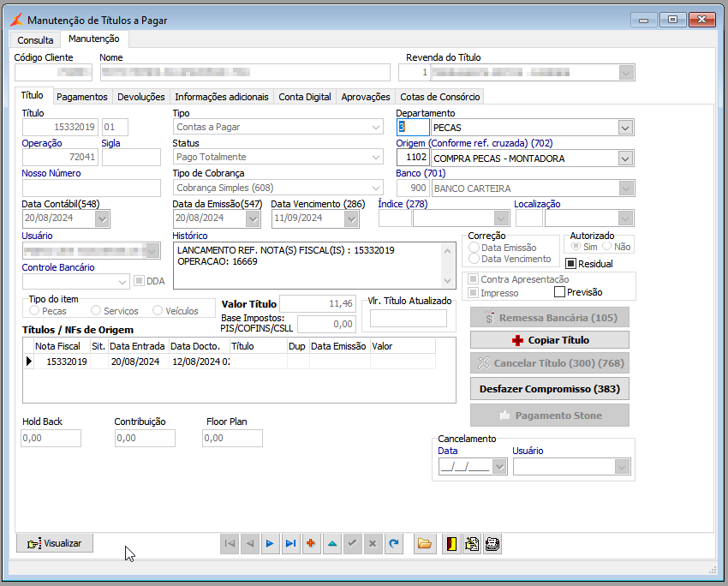Click the Nosso Número input field
728x586 pixels.
(x=91, y=188)
